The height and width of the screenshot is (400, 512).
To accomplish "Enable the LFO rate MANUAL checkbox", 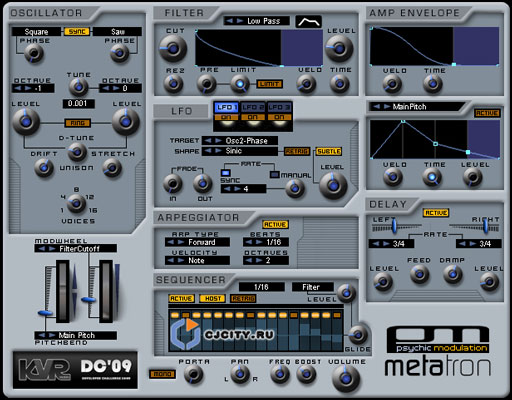I will tap(274, 175).
